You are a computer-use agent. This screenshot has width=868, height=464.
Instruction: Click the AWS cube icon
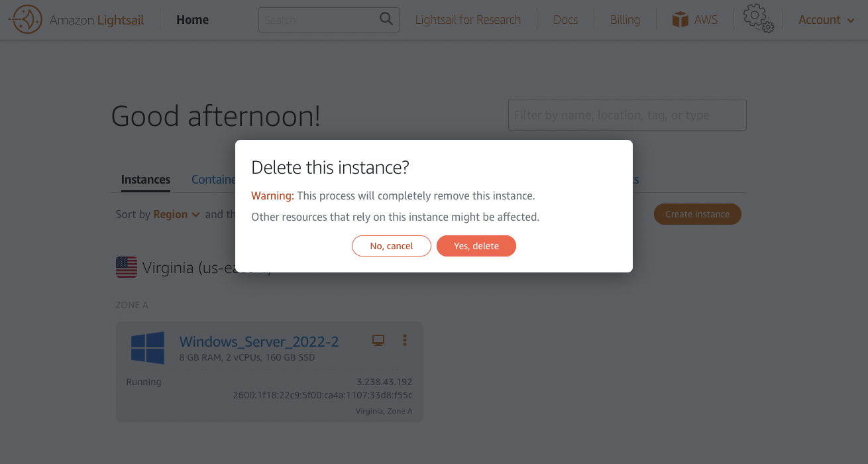pos(680,20)
